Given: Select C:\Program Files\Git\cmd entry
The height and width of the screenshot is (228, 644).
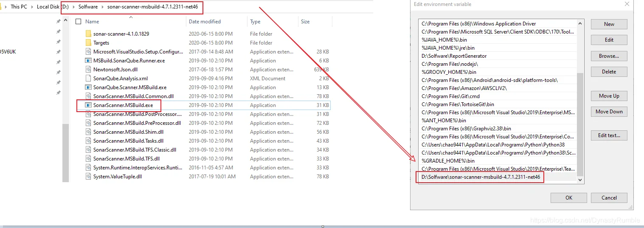Looking at the screenshot, I should [x=497, y=96].
